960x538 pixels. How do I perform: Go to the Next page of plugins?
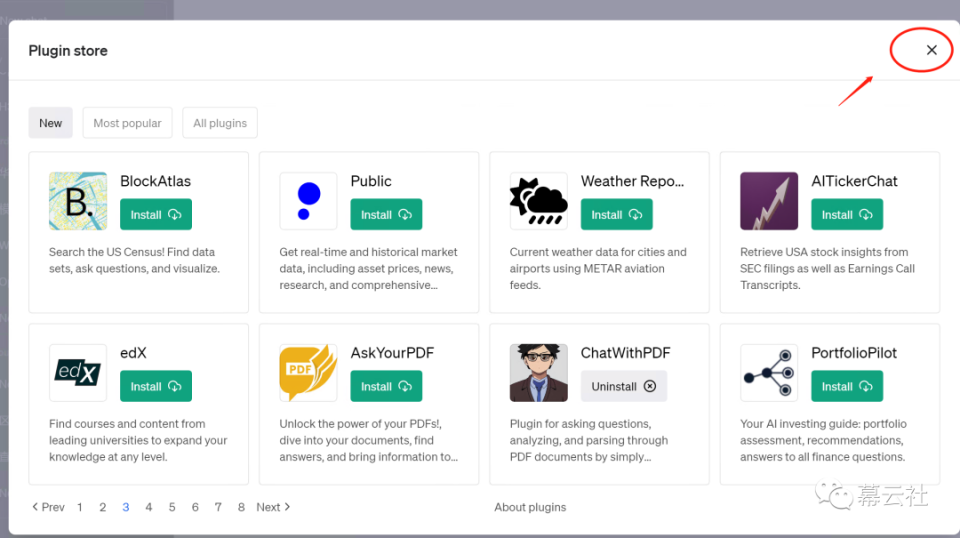273,507
